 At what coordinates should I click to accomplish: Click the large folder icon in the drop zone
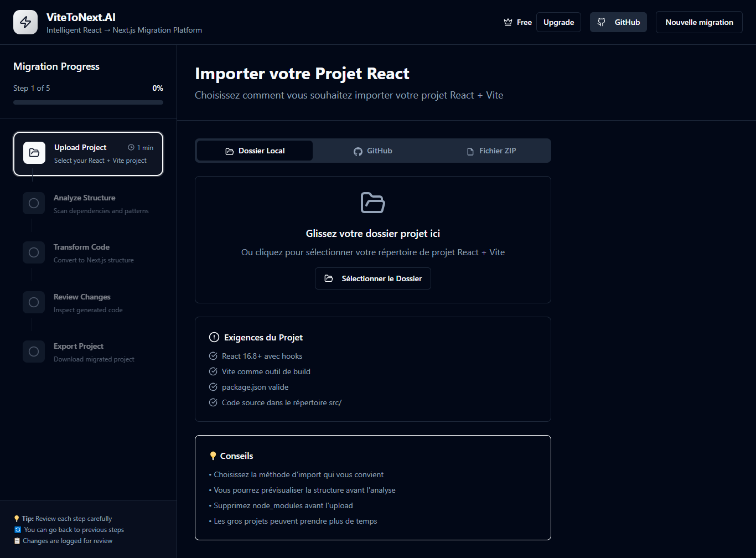372,203
